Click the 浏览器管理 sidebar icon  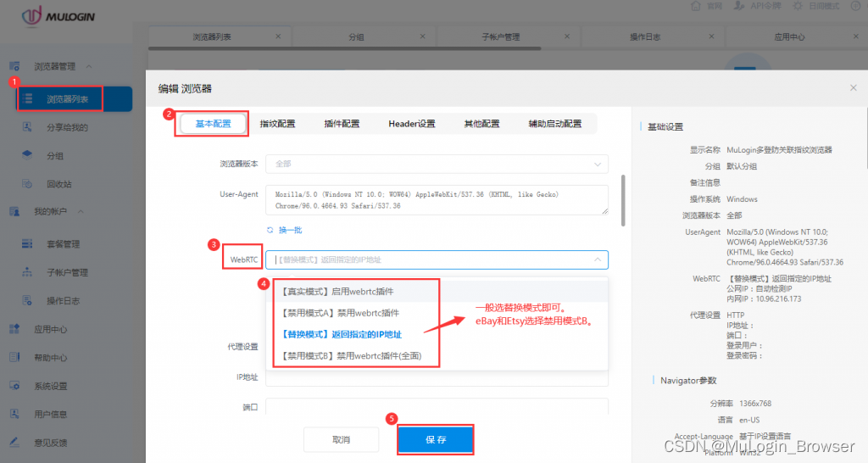click(x=14, y=66)
